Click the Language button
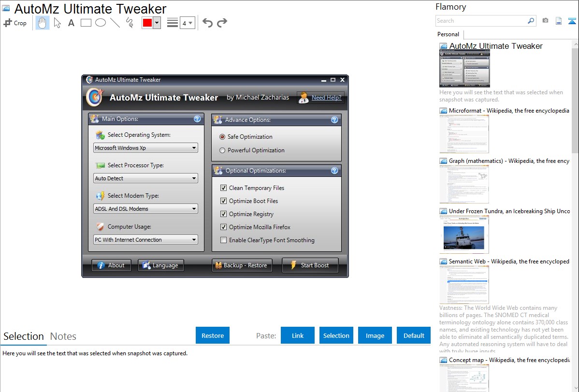The width and height of the screenshot is (579, 392). 160,265
